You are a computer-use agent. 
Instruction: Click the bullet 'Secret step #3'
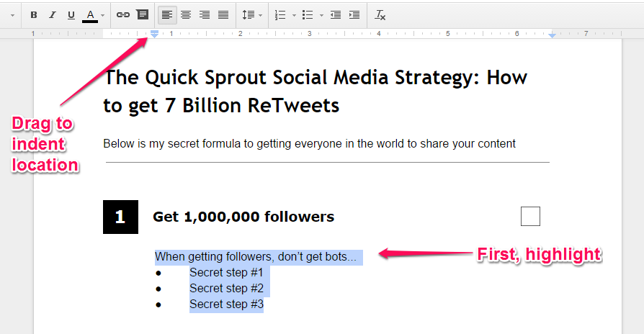pos(226,304)
